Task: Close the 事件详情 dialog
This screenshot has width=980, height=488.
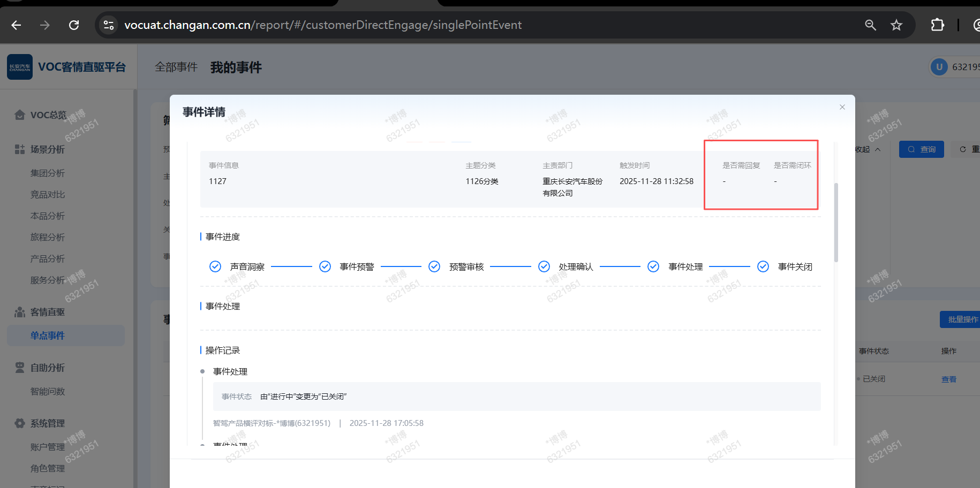Action: 842,107
